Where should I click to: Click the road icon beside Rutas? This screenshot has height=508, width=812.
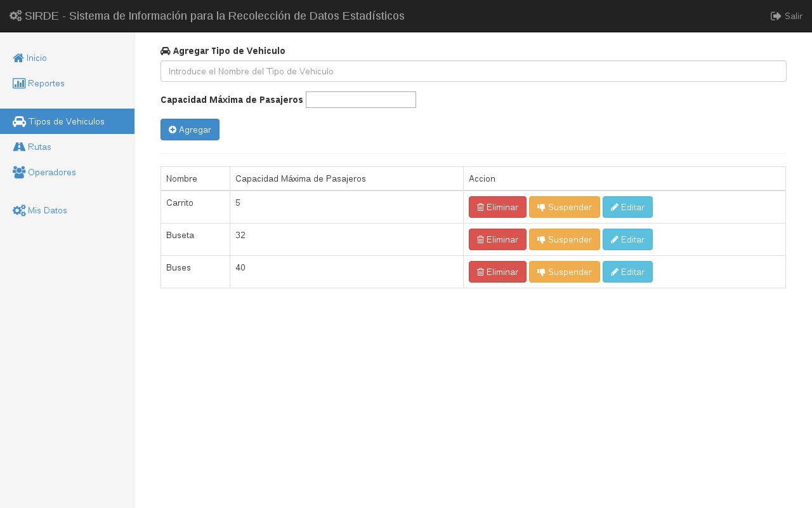19,147
